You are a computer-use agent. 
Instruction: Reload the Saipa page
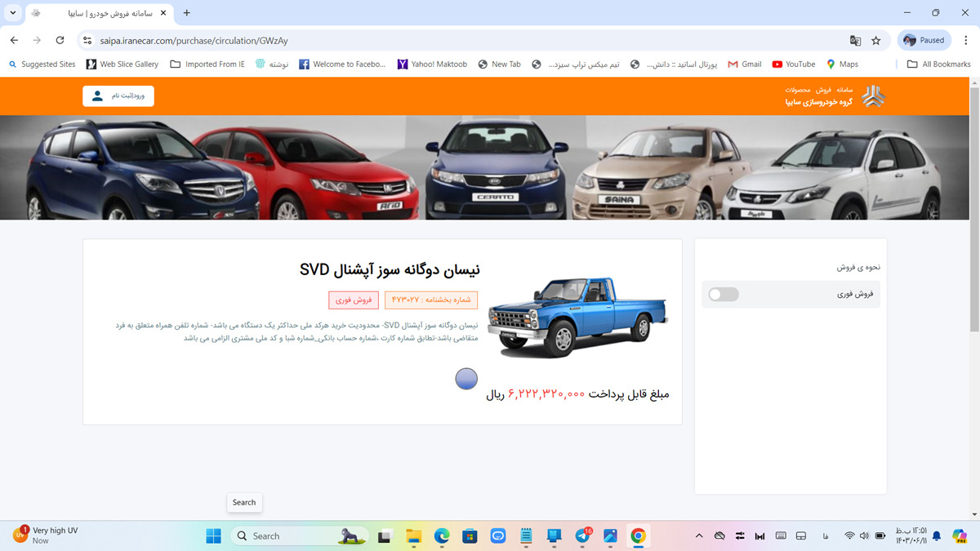60,40
